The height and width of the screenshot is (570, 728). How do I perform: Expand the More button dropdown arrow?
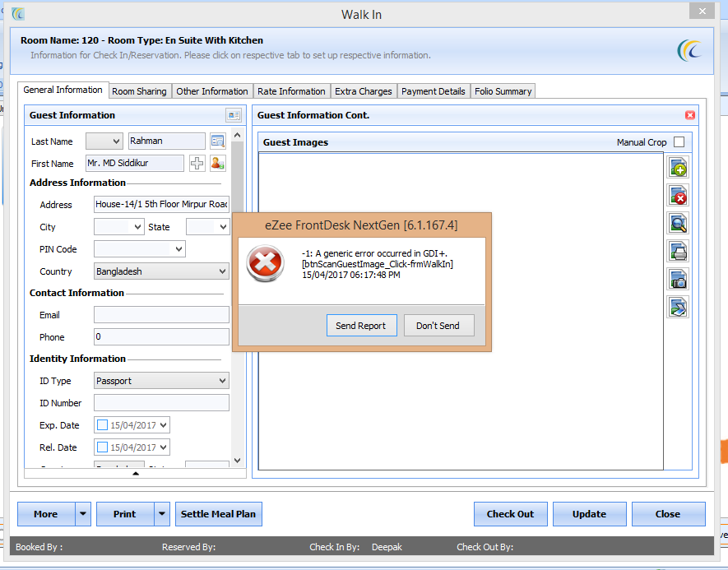pyautogui.click(x=83, y=514)
